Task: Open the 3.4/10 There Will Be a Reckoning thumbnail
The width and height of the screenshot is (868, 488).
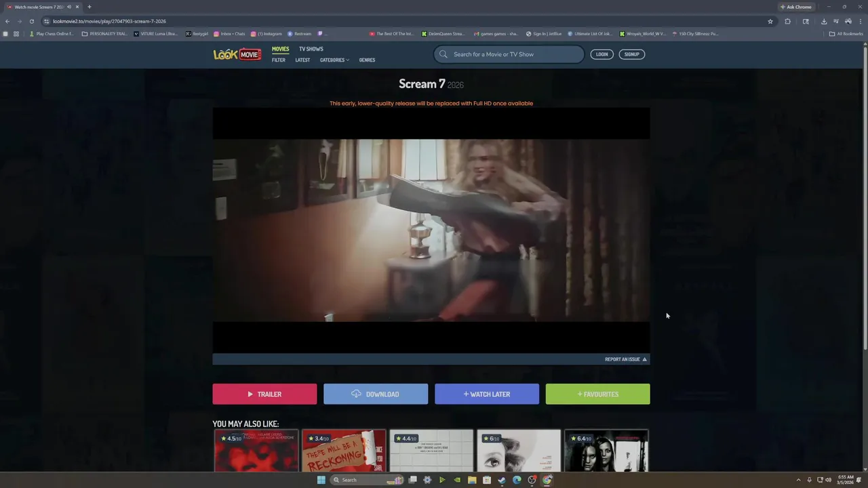Action: click(344, 451)
